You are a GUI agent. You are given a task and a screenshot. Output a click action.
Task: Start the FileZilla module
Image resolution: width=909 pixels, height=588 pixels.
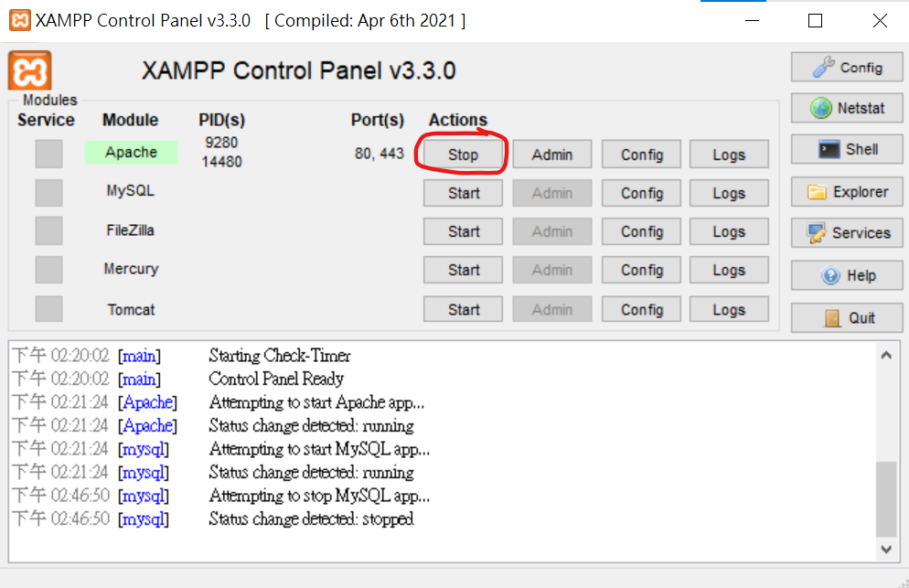point(463,231)
